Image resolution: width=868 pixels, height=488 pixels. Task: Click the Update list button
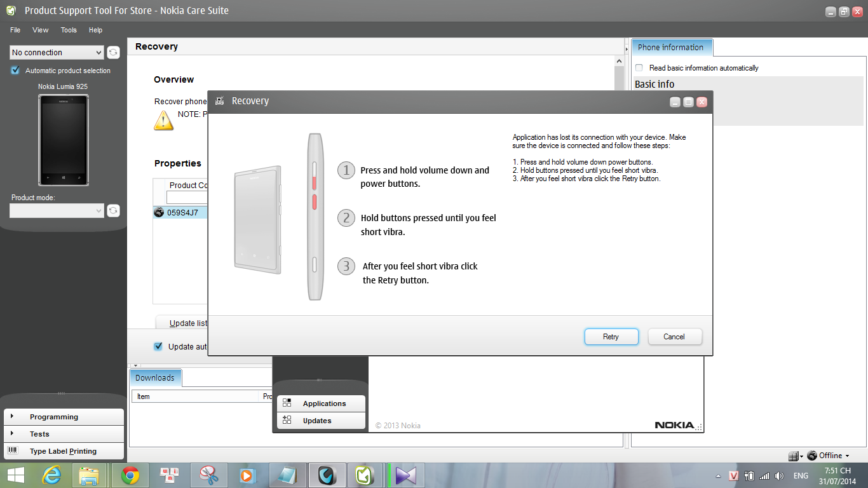[x=182, y=323]
